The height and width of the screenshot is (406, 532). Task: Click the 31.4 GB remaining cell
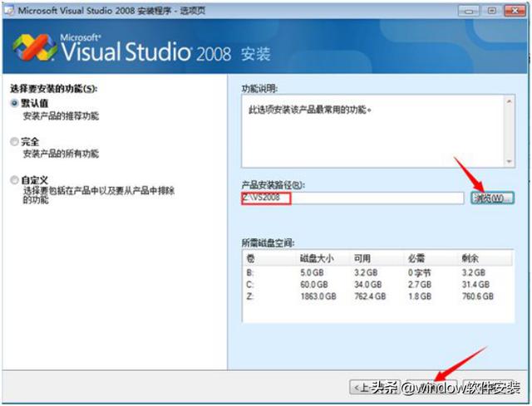click(x=475, y=285)
